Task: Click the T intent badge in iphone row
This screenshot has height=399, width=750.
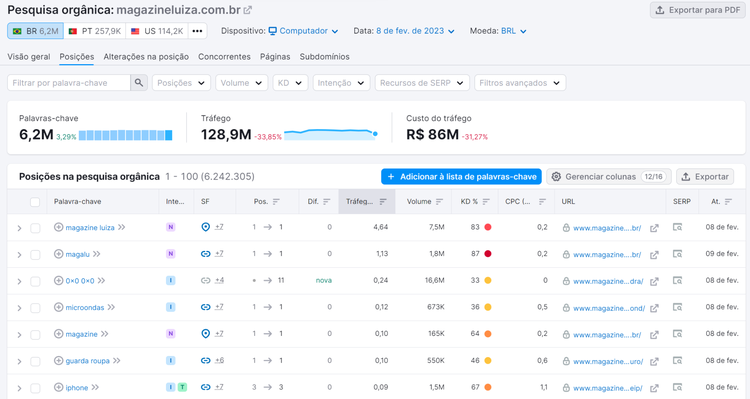Action: (182, 387)
